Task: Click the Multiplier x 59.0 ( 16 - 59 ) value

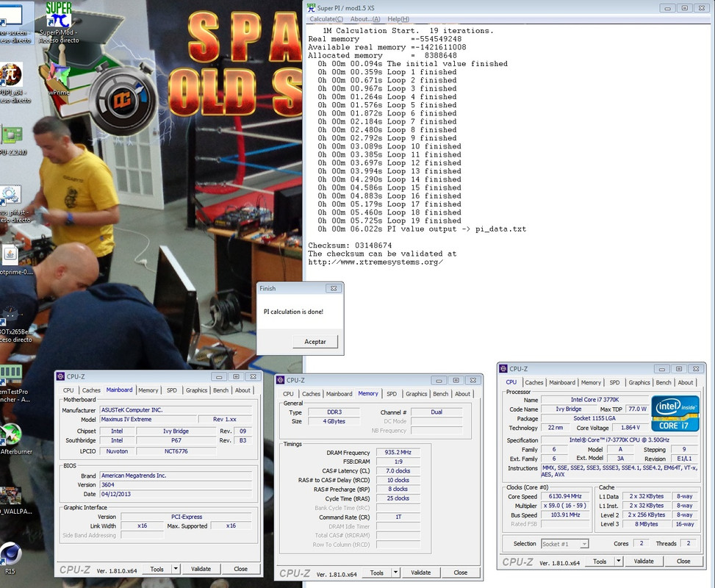Action: pyautogui.click(x=565, y=506)
